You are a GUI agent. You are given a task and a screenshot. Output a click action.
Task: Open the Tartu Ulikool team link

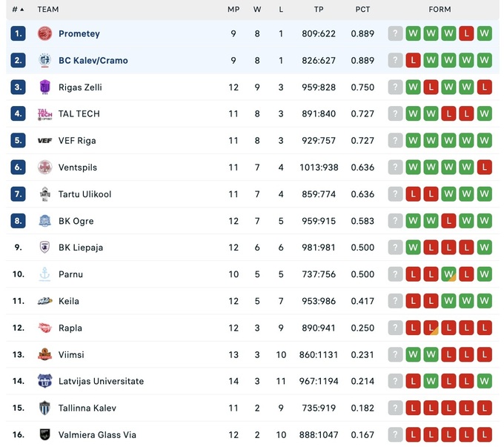(84, 194)
